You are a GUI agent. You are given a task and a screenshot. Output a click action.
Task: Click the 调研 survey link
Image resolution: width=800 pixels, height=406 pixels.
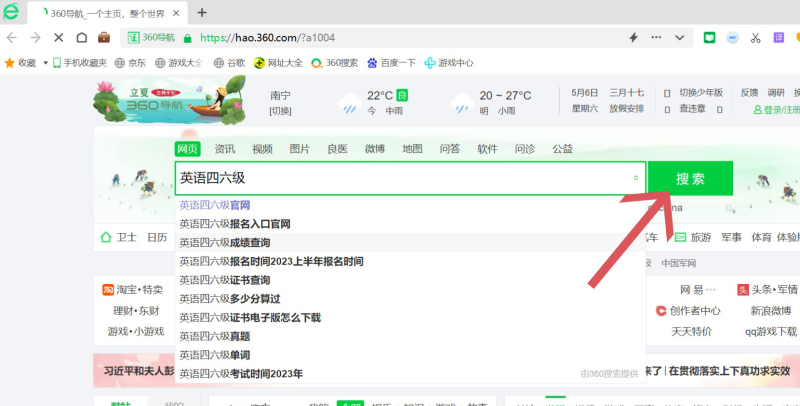point(776,93)
